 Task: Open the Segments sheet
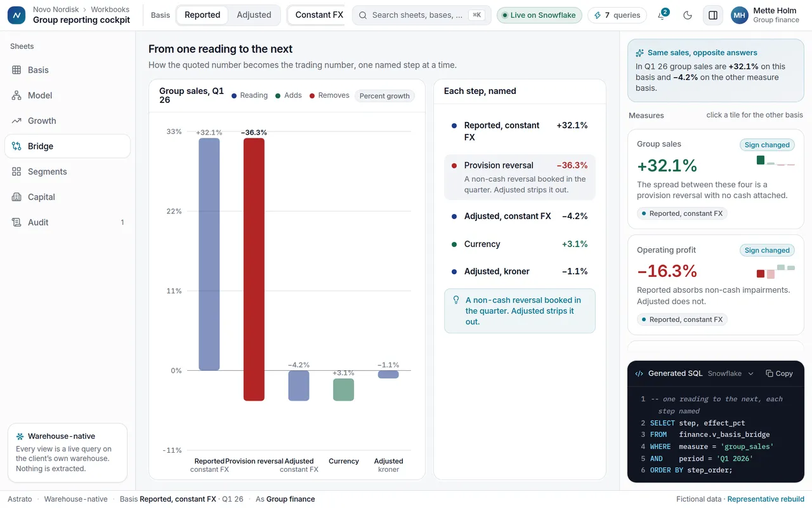[67, 171]
